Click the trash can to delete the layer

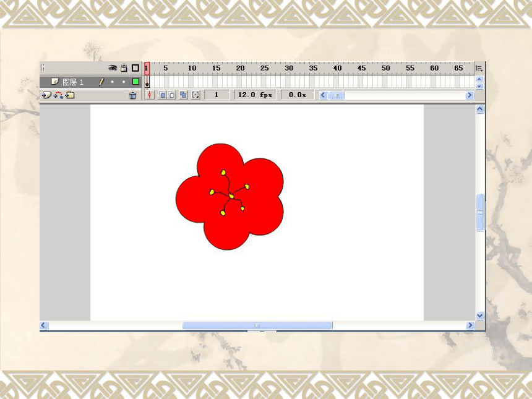pyautogui.click(x=132, y=96)
